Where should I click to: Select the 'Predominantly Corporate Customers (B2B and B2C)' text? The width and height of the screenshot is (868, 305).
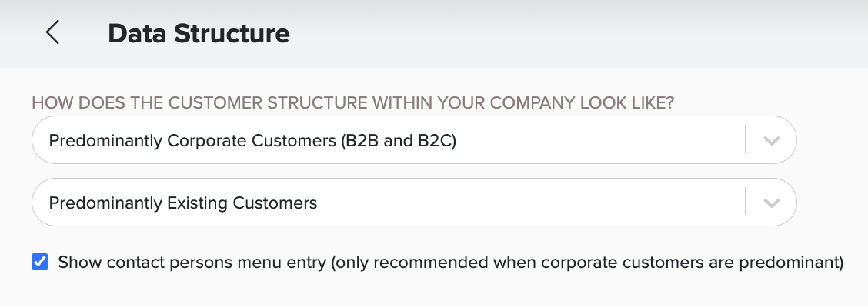pyautogui.click(x=252, y=141)
